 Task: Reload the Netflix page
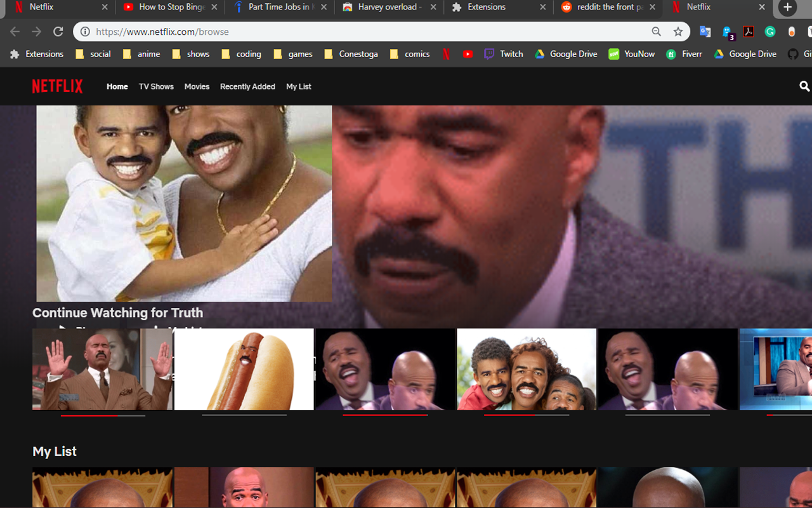point(58,32)
